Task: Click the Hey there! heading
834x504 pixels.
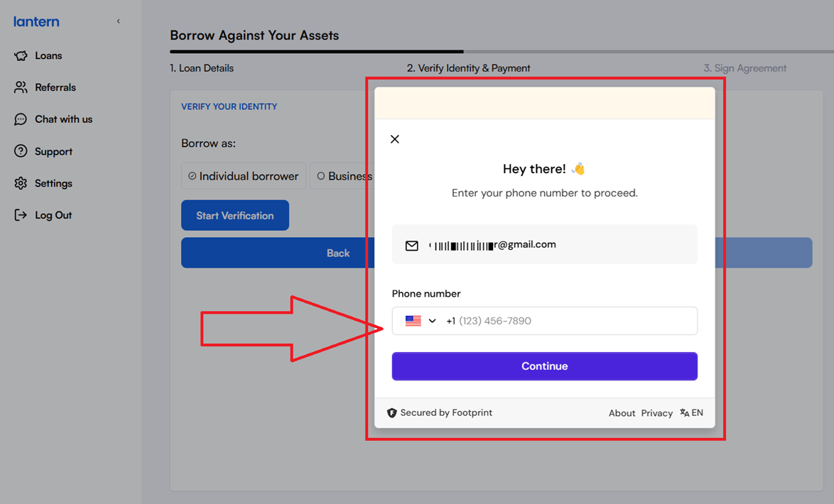Action: click(534, 169)
